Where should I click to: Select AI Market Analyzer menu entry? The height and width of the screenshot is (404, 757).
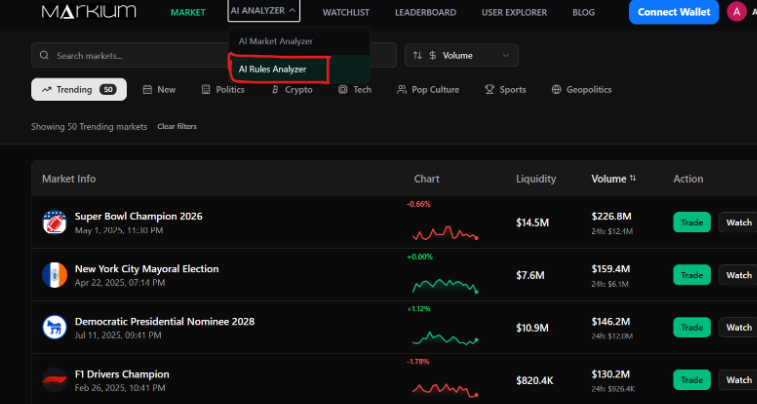point(299,42)
